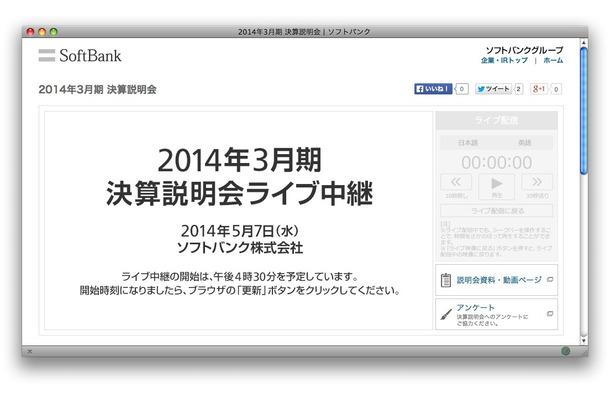The image size is (610, 400).
Task: Open the 企業・IRトップ link
Action: tap(504, 60)
